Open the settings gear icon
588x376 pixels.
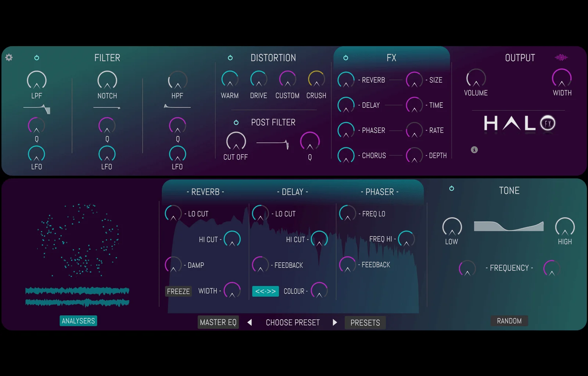9,57
